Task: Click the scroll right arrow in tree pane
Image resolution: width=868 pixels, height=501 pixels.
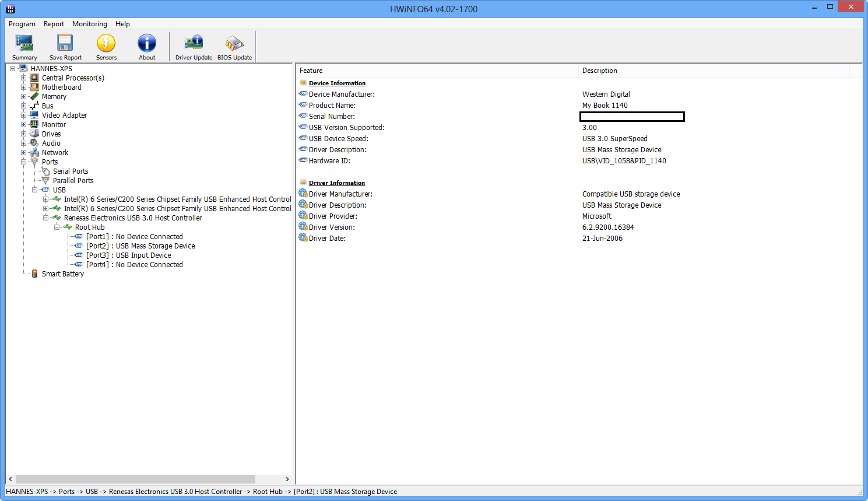Action: pos(287,479)
